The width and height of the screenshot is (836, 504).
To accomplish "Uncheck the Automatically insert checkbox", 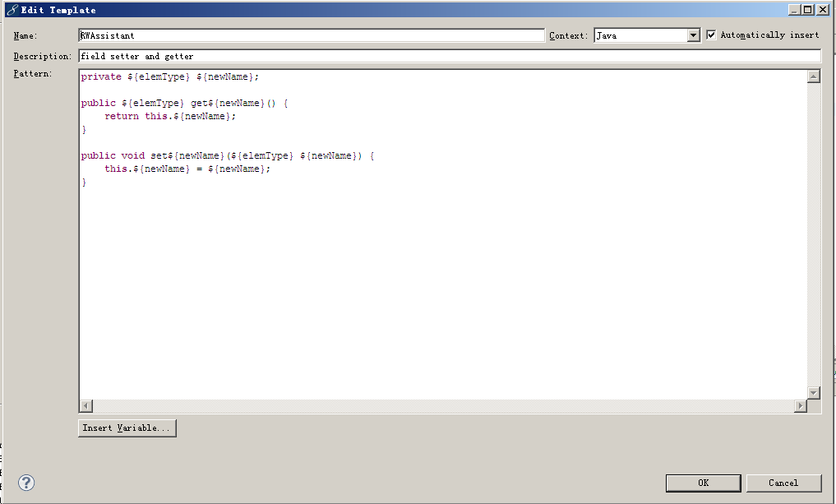I will 712,35.
